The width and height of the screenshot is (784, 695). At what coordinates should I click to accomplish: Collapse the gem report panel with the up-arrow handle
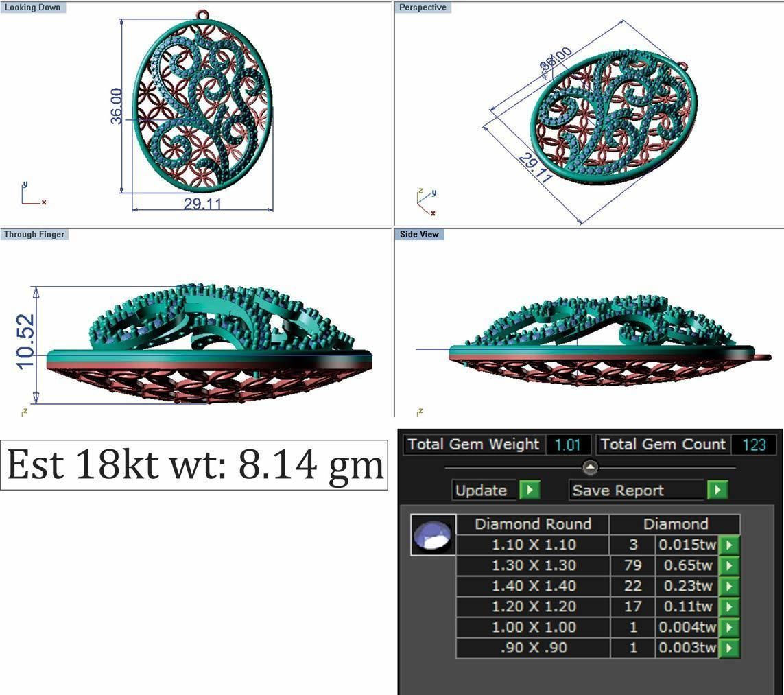[591, 467]
